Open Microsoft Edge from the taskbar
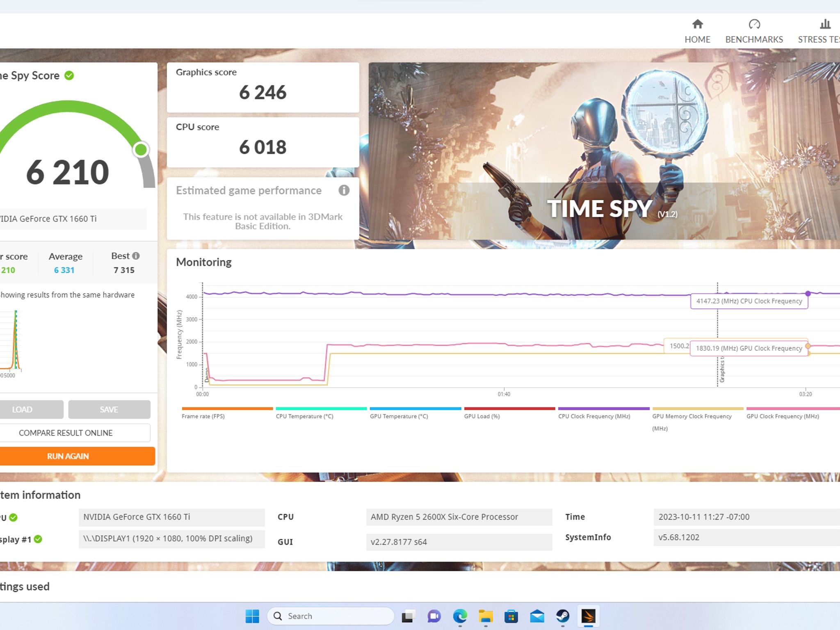The height and width of the screenshot is (630, 840). point(460,616)
